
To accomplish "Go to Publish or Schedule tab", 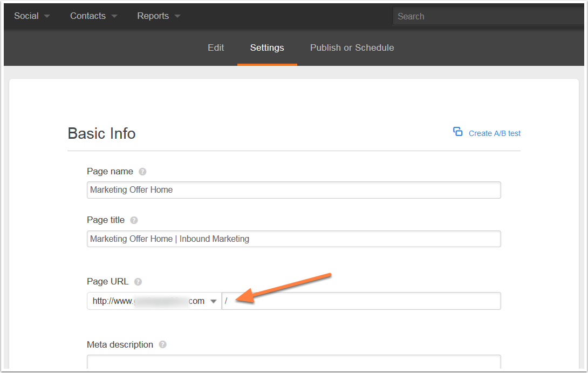I will [352, 48].
